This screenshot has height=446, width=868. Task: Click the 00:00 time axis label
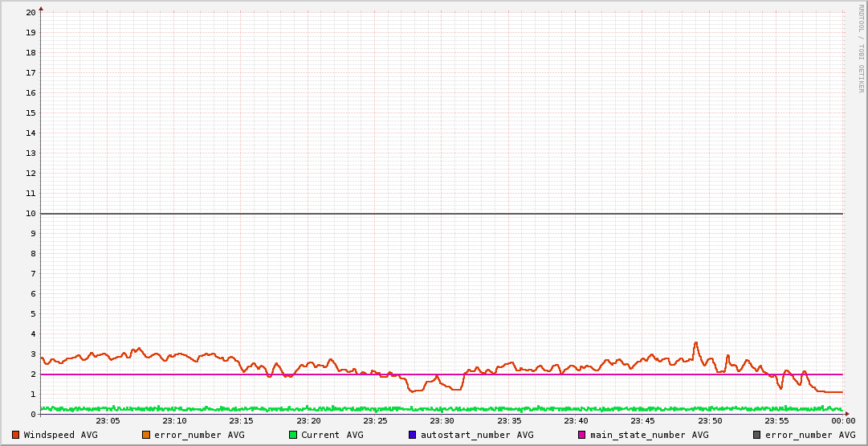point(842,420)
